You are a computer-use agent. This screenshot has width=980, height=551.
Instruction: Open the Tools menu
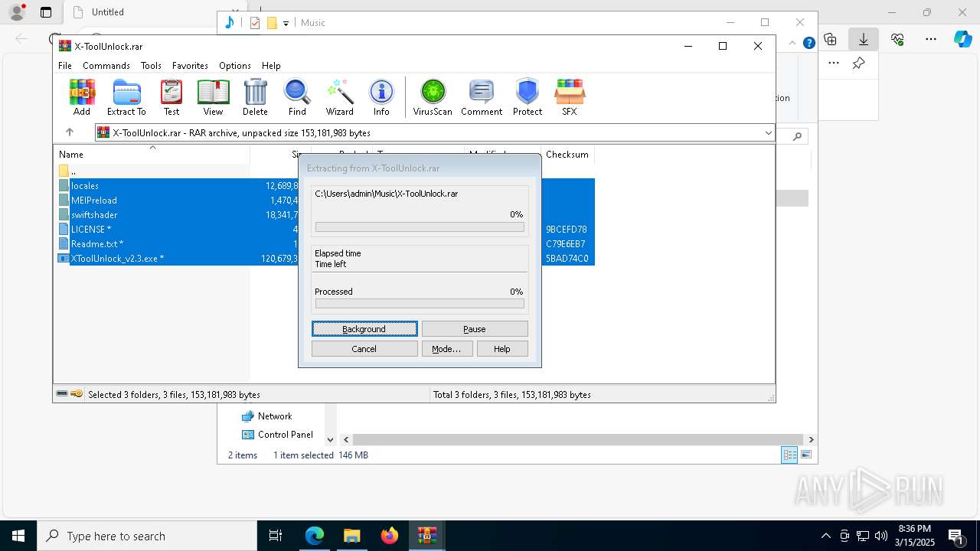151,66
